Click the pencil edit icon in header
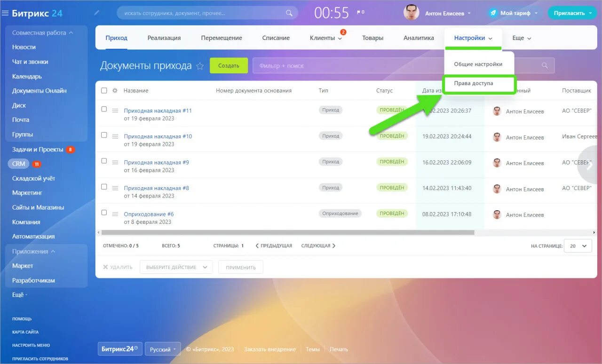 click(97, 13)
